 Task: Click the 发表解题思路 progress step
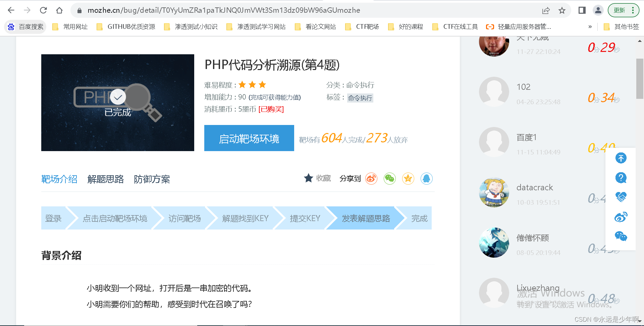[x=366, y=218]
